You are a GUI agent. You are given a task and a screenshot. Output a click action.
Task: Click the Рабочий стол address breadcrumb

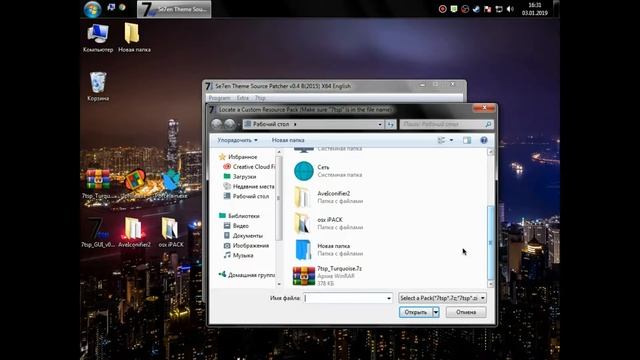pos(271,124)
